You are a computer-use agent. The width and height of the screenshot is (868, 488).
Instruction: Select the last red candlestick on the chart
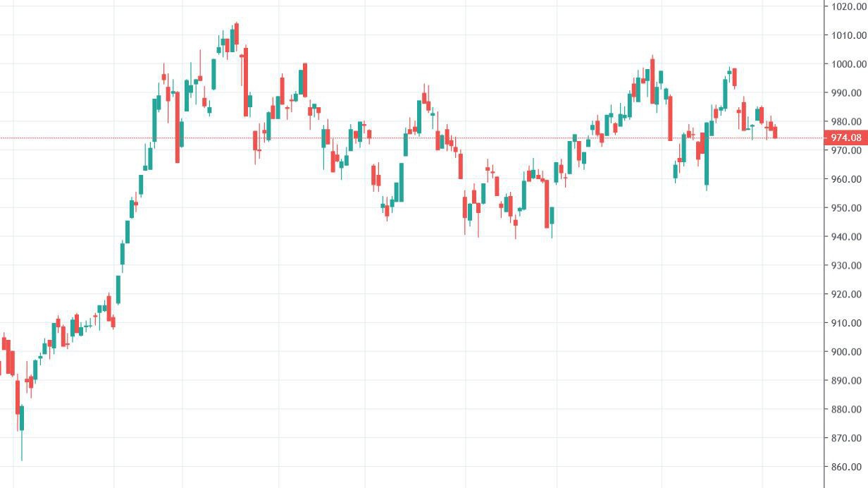pos(775,133)
